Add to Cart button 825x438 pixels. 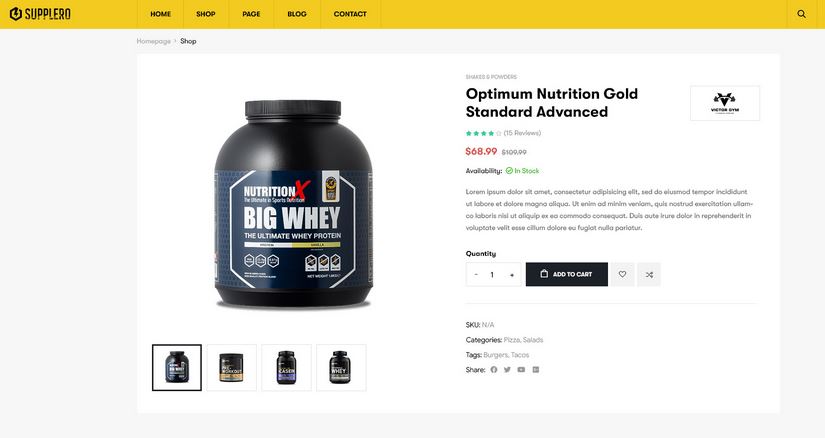click(567, 274)
